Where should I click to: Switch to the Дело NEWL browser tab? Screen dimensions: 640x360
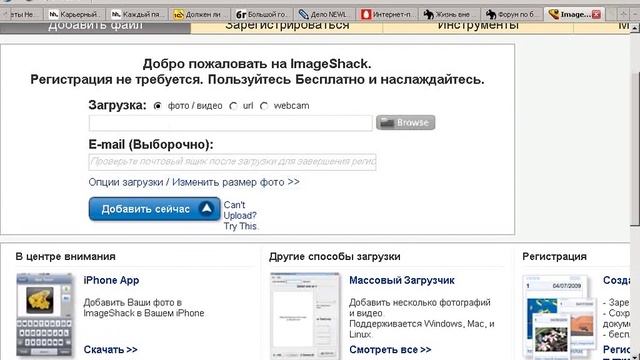(x=325, y=14)
